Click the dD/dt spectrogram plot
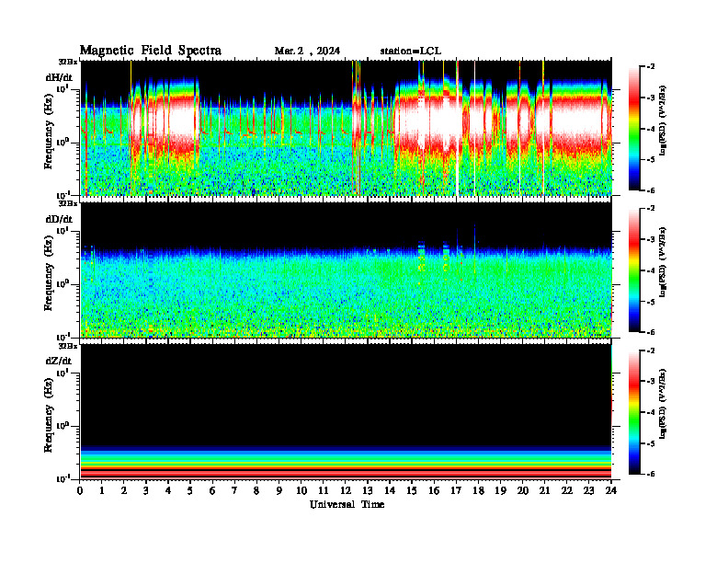728x563 pixels. (x=346, y=270)
